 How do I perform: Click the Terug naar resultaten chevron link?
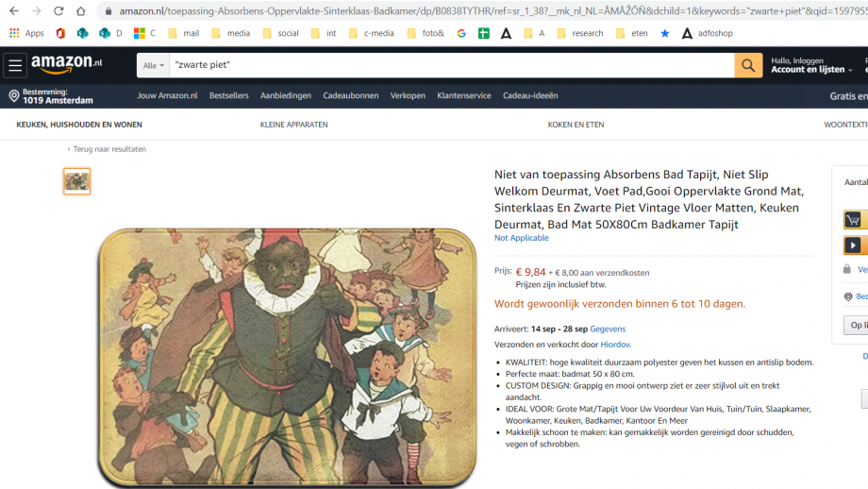pos(107,149)
